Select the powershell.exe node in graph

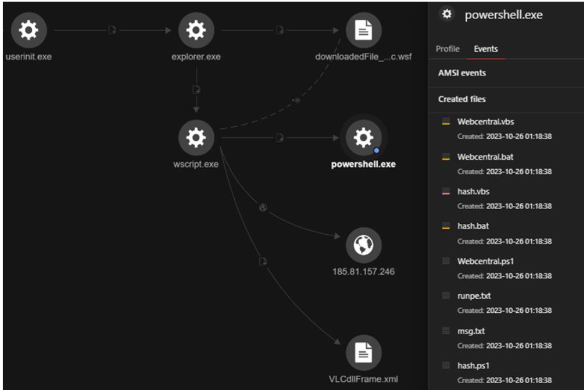363,138
